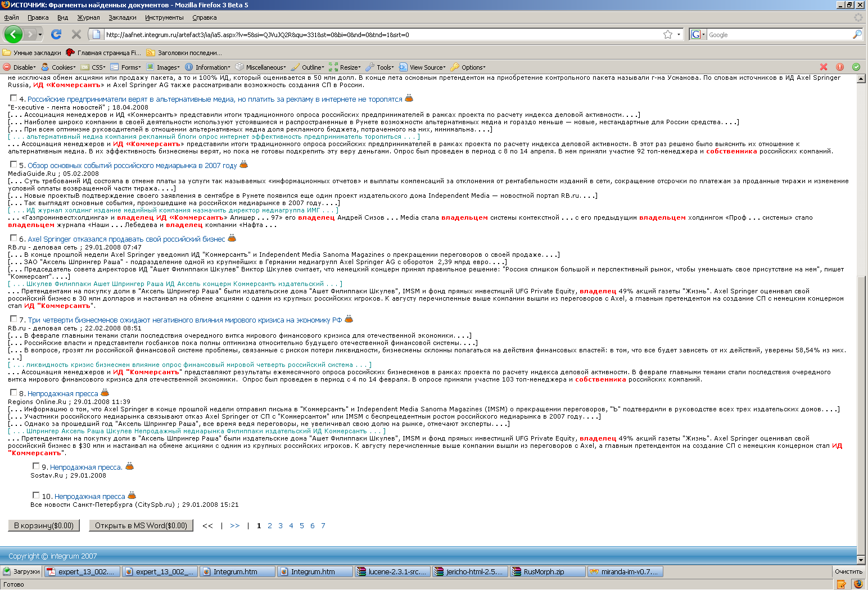Viewport: 868px width, 590px height.
Task: Click the Открыть в MS Word($0.00) button
Action: click(x=141, y=525)
